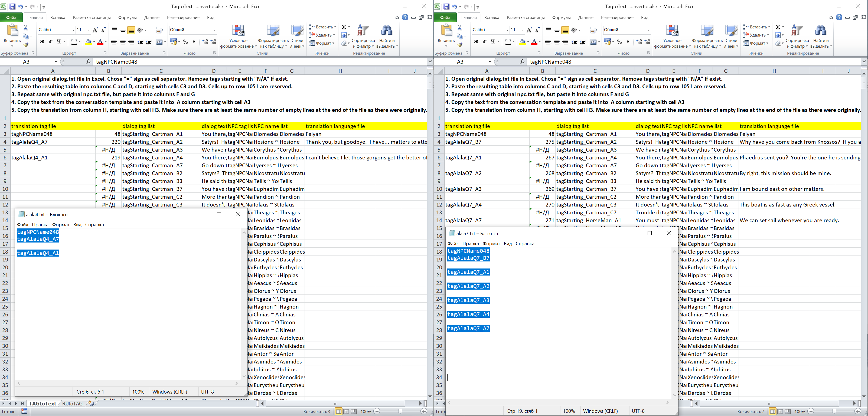Increase font size in left Excel window
Viewport: 868px width, 416px height.
click(x=95, y=30)
